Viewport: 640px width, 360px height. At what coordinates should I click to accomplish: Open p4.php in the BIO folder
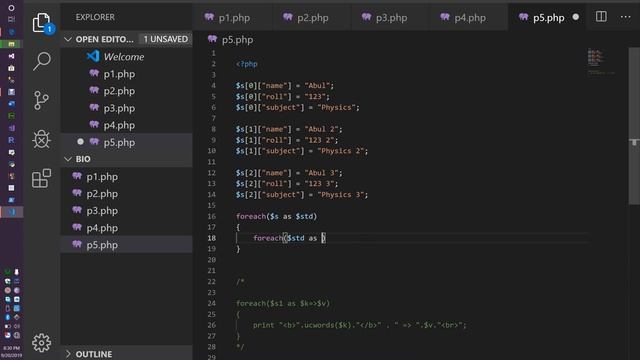127,228
